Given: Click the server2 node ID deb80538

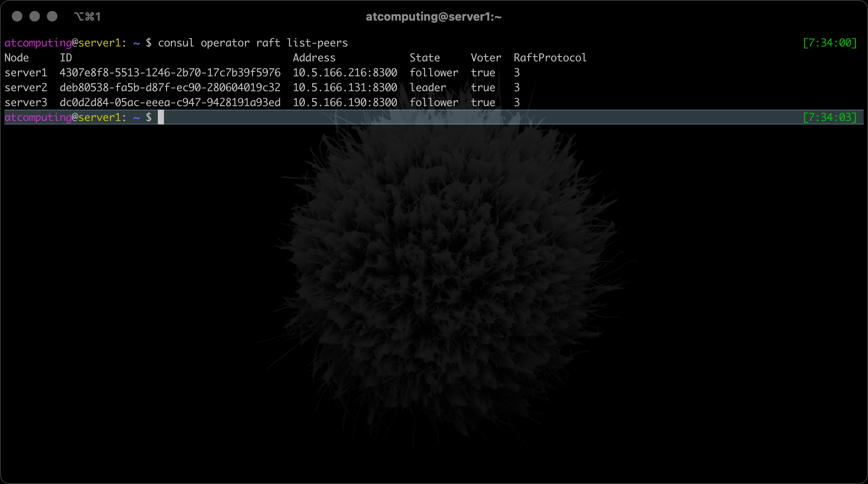Looking at the screenshot, I should coord(170,88).
